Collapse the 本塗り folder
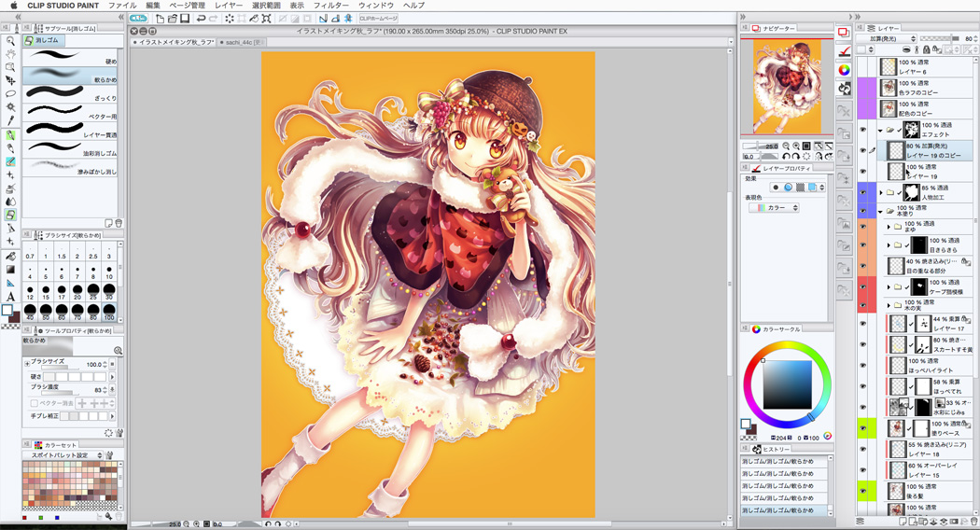The height and width of the screenshot is (530, 980). point(880,211)
